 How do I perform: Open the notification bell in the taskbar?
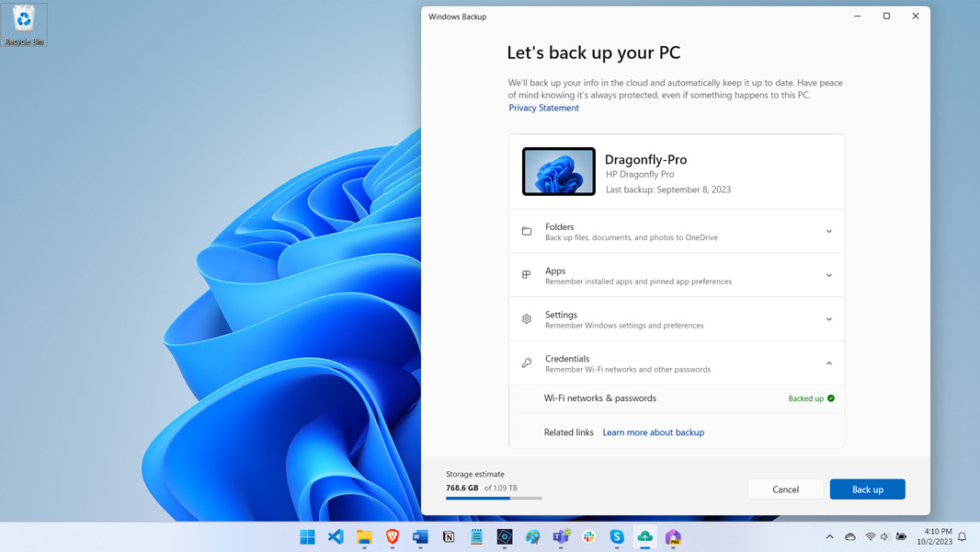962,536
